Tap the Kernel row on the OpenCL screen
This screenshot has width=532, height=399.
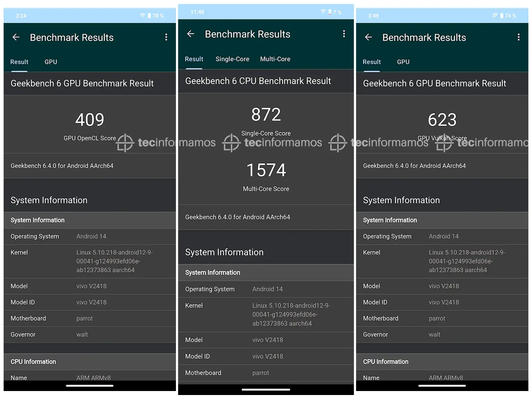[x=90, y=261]
